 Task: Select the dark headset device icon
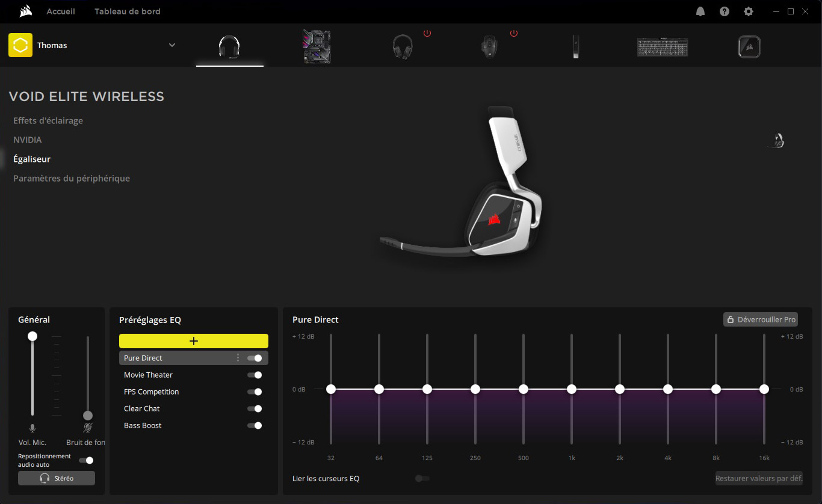pos(403,46)
